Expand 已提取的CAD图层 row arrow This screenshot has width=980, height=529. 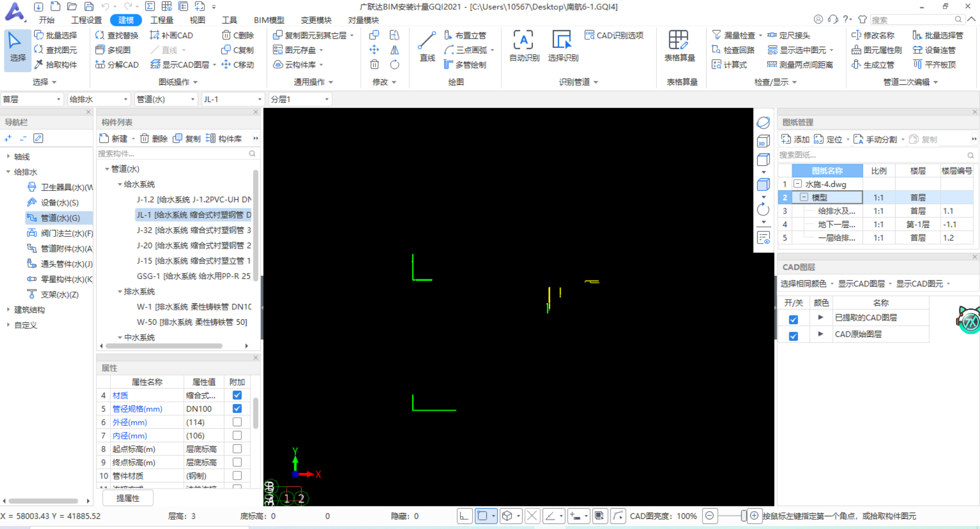[821, 318]
